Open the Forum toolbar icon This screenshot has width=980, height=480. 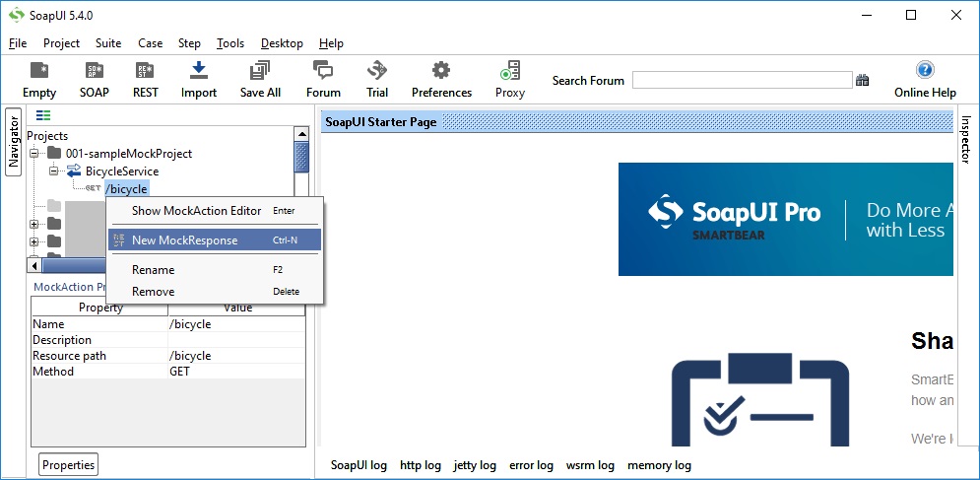323,80
